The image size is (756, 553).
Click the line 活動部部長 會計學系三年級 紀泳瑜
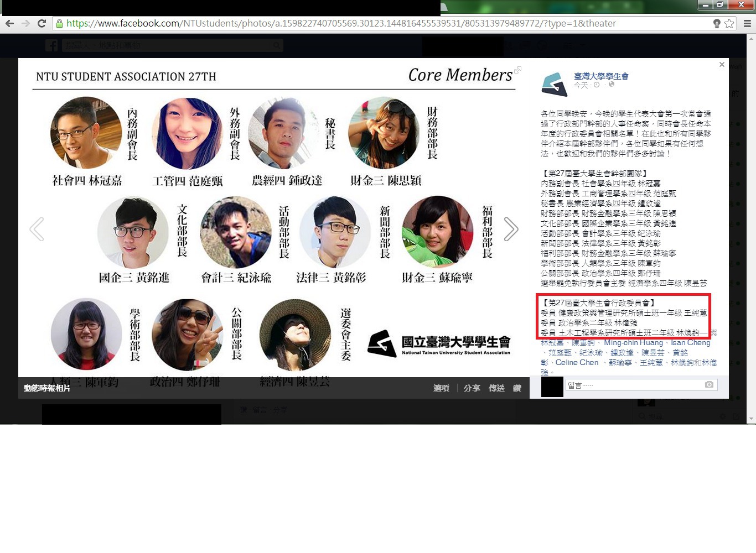600,233
